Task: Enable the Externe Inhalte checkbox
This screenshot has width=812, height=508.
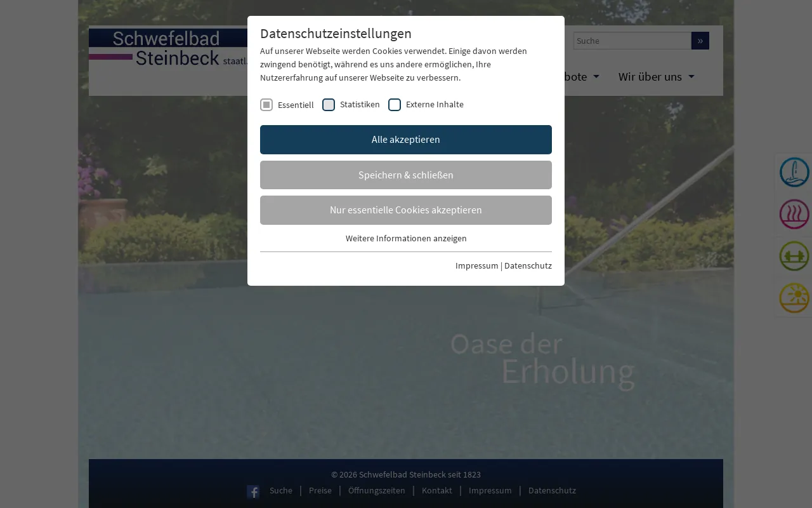Action: (x=395, y=105)
